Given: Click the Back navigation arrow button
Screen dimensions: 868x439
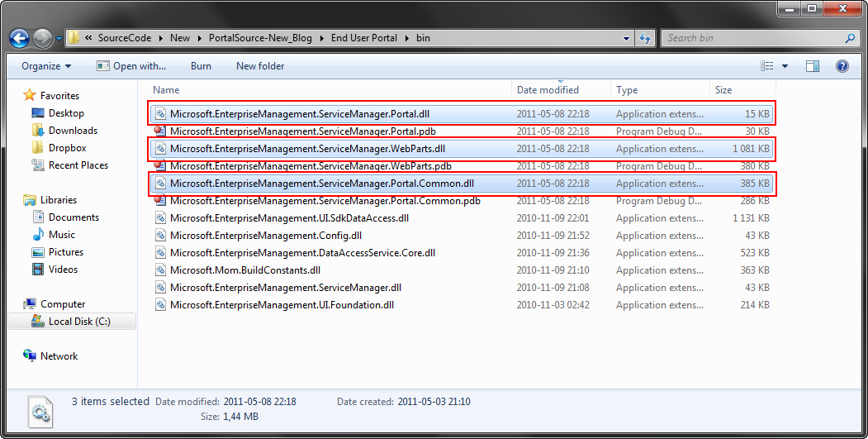Looking at the screenshot, I should (x=19, y=39).
